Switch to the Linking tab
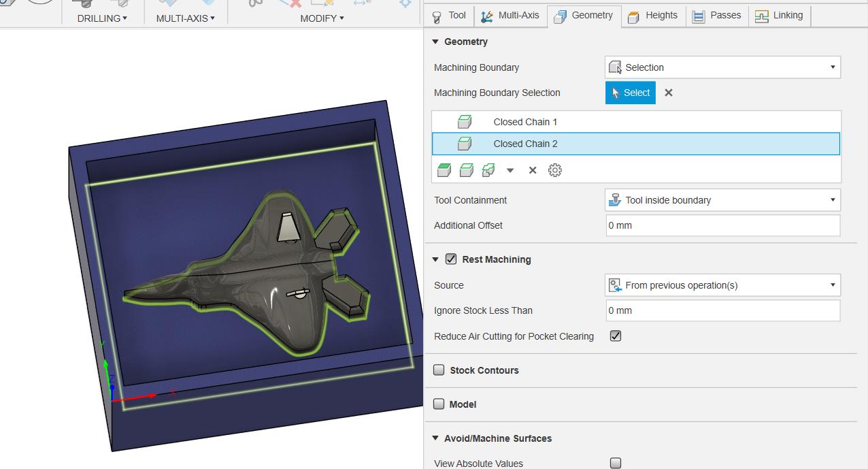 pos(780,16)
